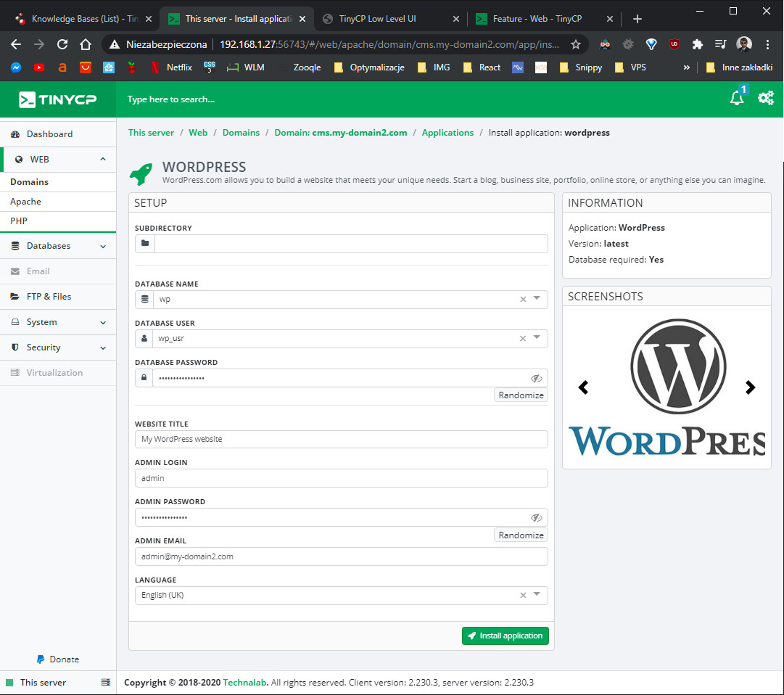Show more bookmarks with the chevron
The height and width of the screenshot is (695, 784).
(687, 67)
